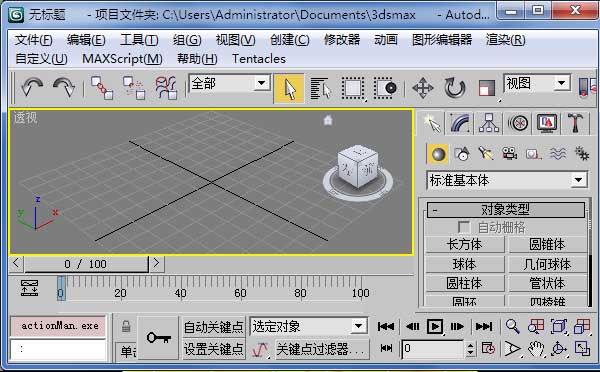Open the Modify panel tab
The height and width of the screenshot is (372, 600).
[x=460, y=123]
